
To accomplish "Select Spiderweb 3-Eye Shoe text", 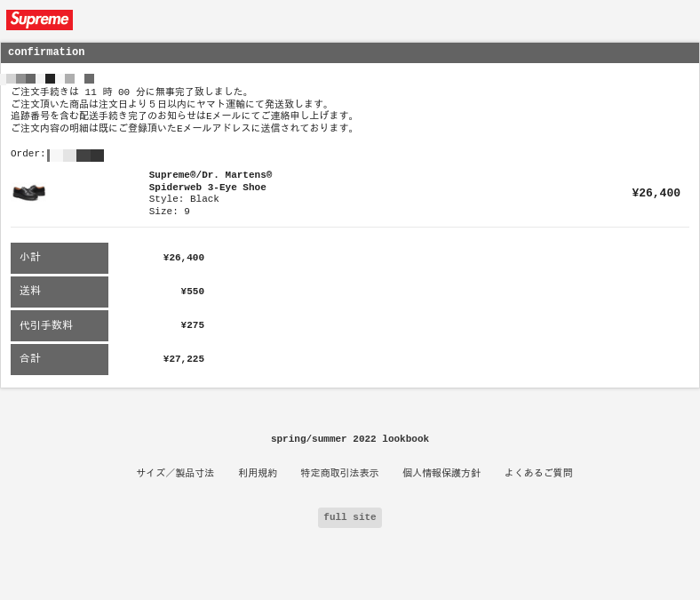I will (207, 188).
